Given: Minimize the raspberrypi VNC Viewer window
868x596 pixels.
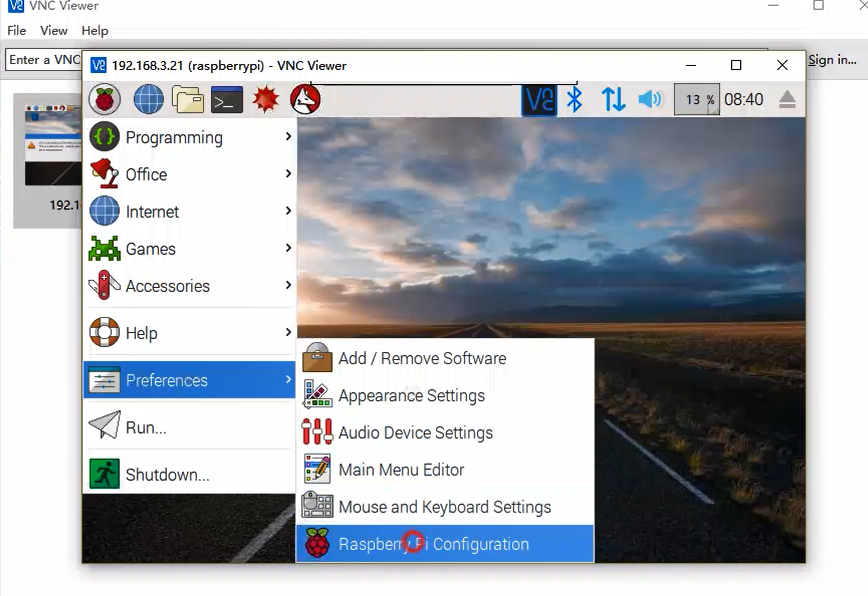Looking at the screenshot, I should click(691, 65).
